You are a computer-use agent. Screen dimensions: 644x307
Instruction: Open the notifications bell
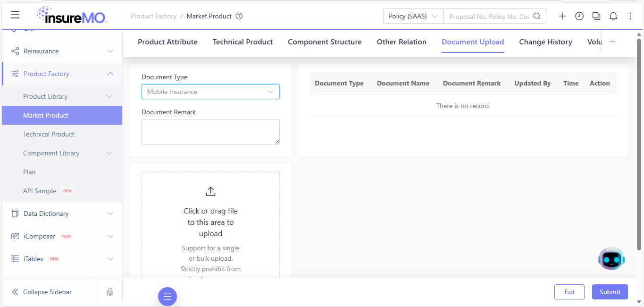click(613, 16)
